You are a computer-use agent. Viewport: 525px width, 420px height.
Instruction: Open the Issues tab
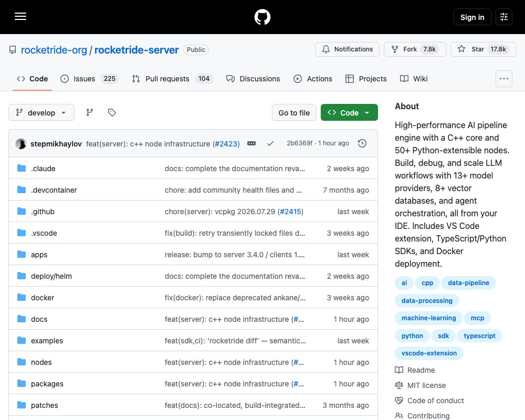coord(89,79)
